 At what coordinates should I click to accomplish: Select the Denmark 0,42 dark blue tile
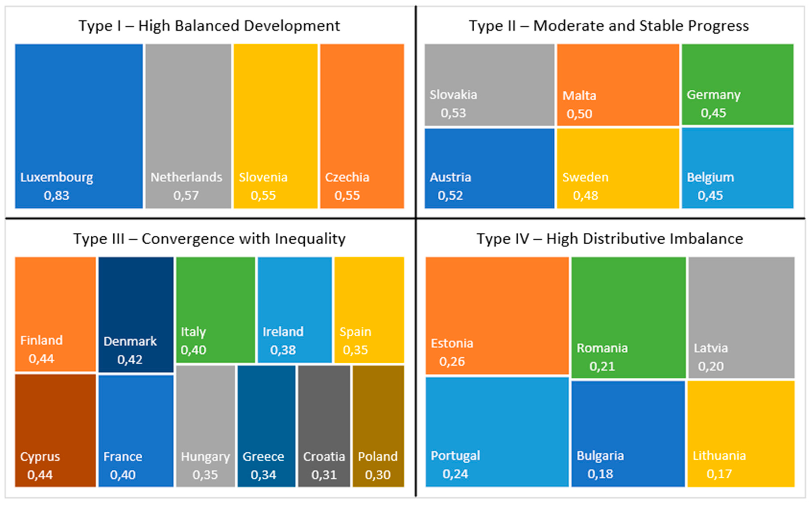pyautogui.click(x=136, y=314)
